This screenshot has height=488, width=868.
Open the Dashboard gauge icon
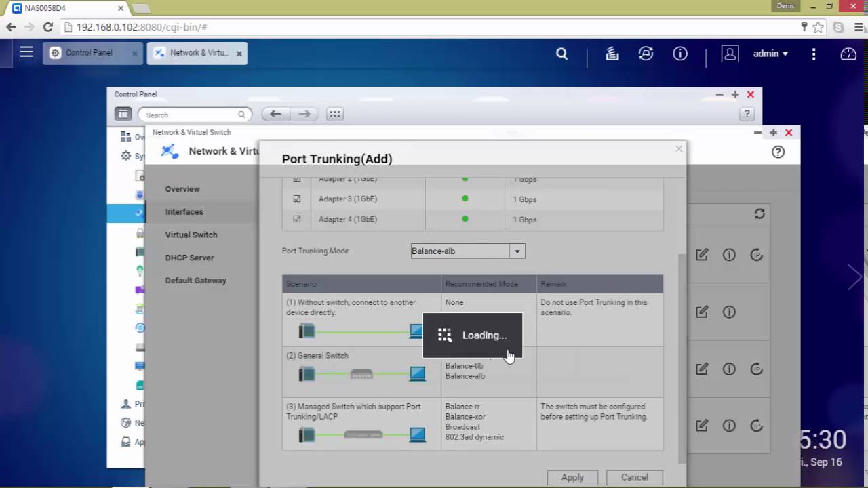pyautogui.click(x=848, y=54)
